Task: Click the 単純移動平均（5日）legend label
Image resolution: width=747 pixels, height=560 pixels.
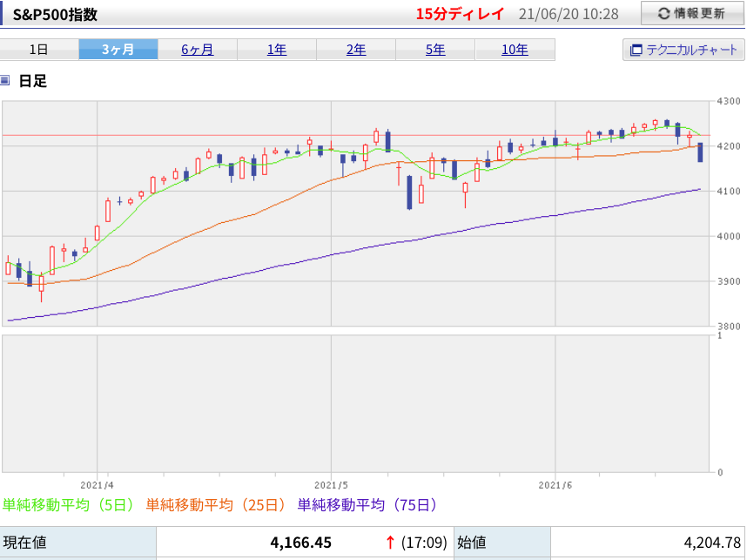Action: point(68,505)
